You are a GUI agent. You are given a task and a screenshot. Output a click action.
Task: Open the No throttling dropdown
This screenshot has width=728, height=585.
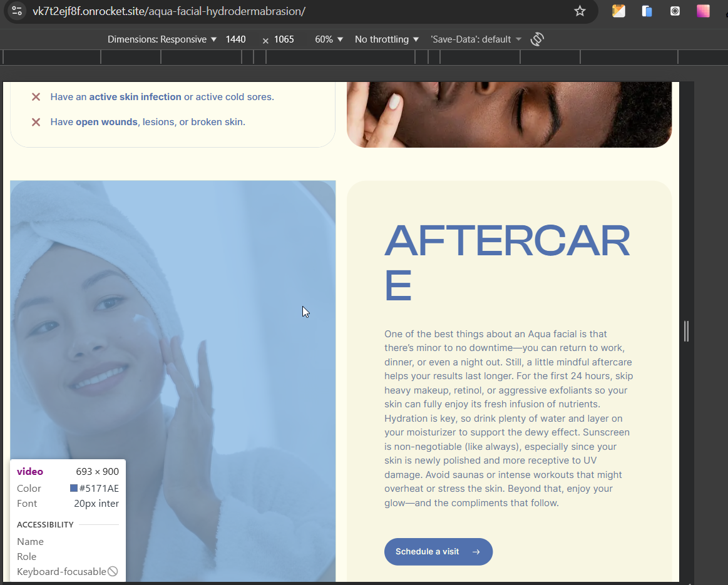tap(387, 39)
